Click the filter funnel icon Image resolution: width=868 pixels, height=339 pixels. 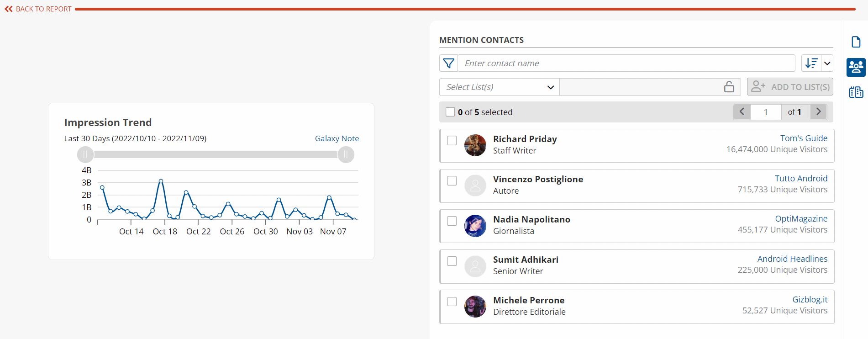click(x=449, y=63)
